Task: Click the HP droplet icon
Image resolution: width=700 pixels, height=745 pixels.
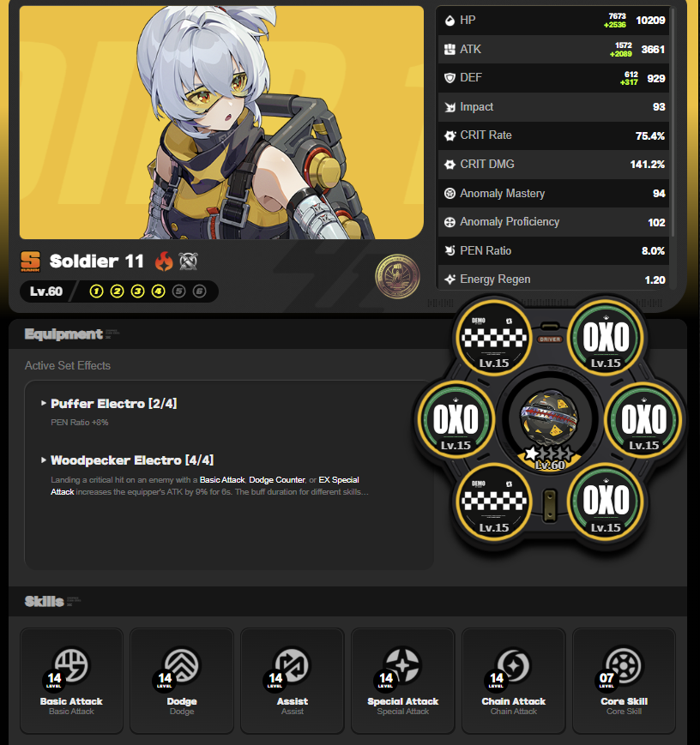Action: tap(450, 21)
